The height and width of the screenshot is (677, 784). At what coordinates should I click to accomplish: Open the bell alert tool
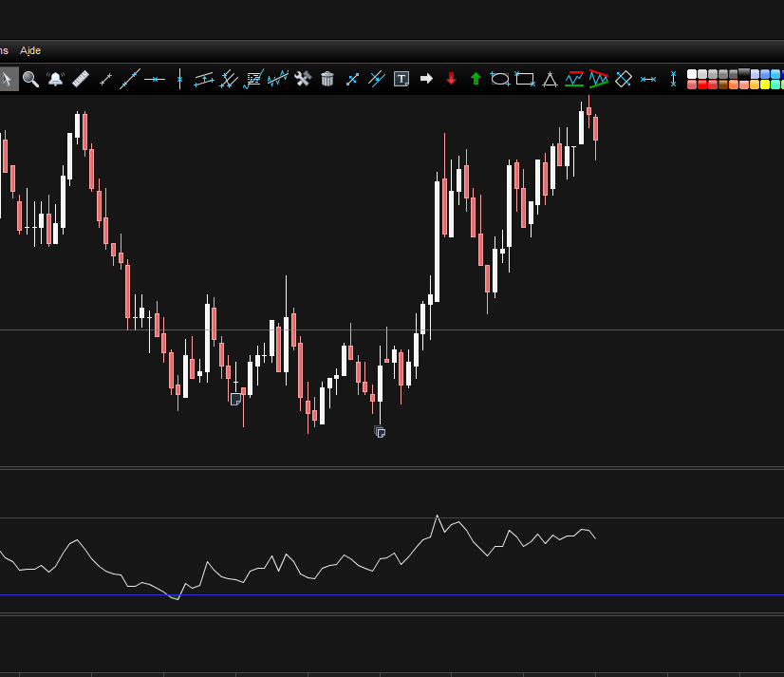[55, 79]
